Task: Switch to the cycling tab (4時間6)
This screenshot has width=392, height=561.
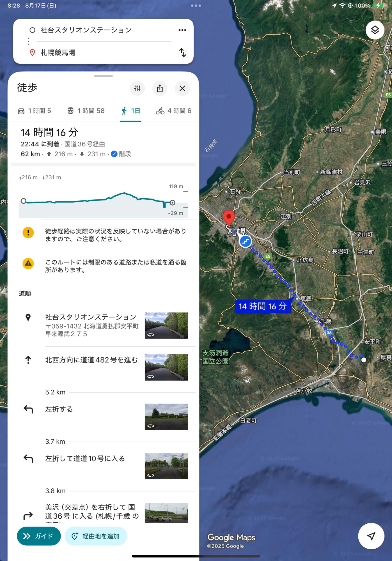Action: [174, 111]
